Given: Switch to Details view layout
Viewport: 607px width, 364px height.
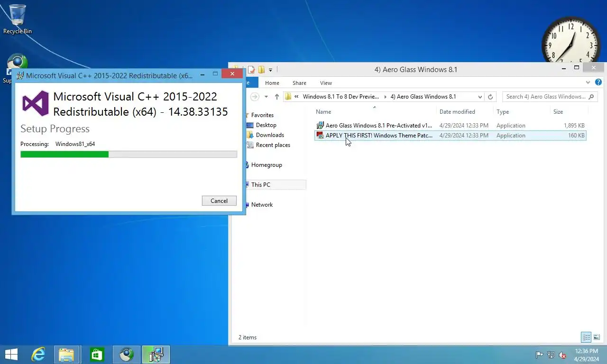Looking at the screenshot, I should coord(587,337).
